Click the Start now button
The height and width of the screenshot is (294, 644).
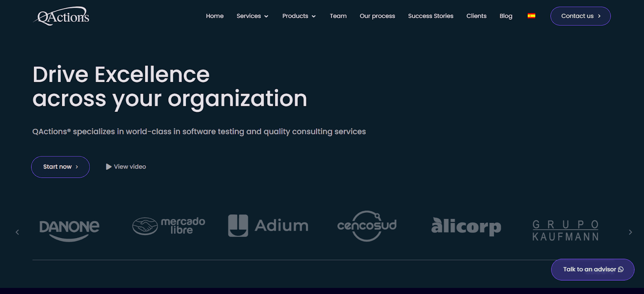(x=60, y=167)
